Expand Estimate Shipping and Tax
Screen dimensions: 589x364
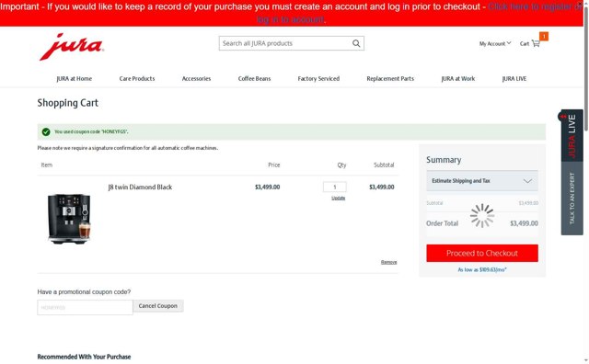pyautogui.click(x=482, y=181)
